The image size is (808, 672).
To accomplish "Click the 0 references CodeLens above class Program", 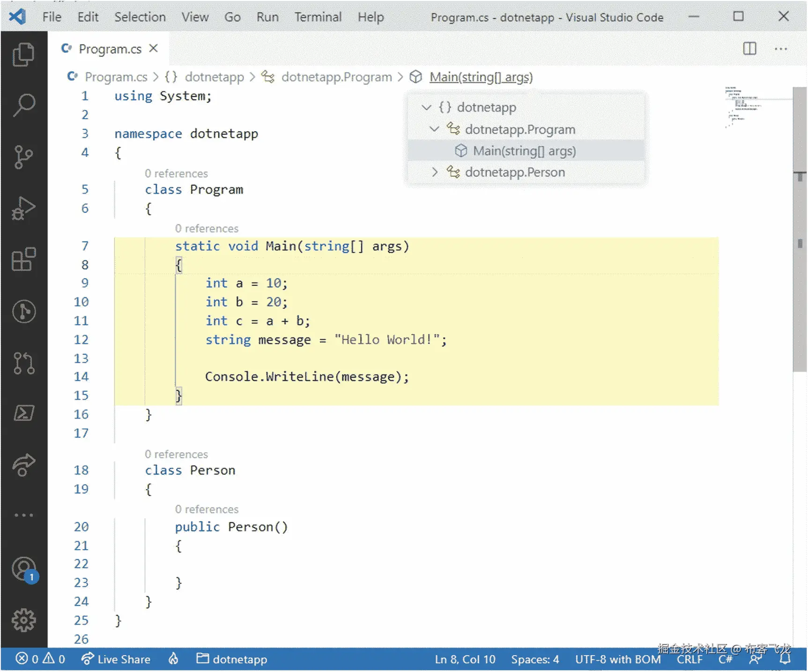I will click(x=176, y=173).
